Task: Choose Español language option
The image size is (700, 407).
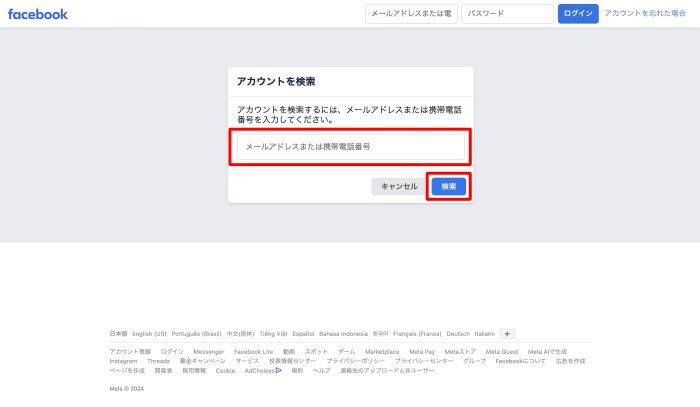Action: coord(303,334)
